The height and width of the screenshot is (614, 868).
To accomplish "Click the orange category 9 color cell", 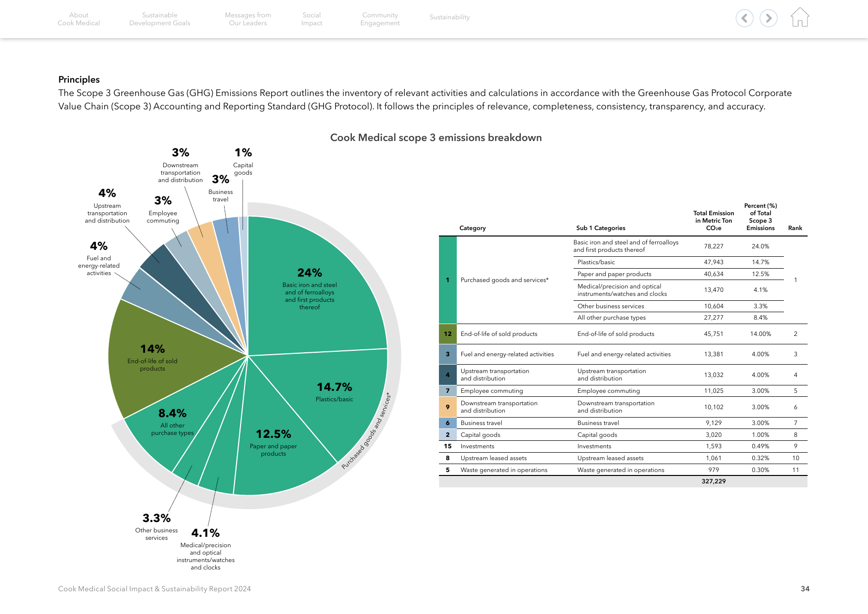I will click(447, 407).
